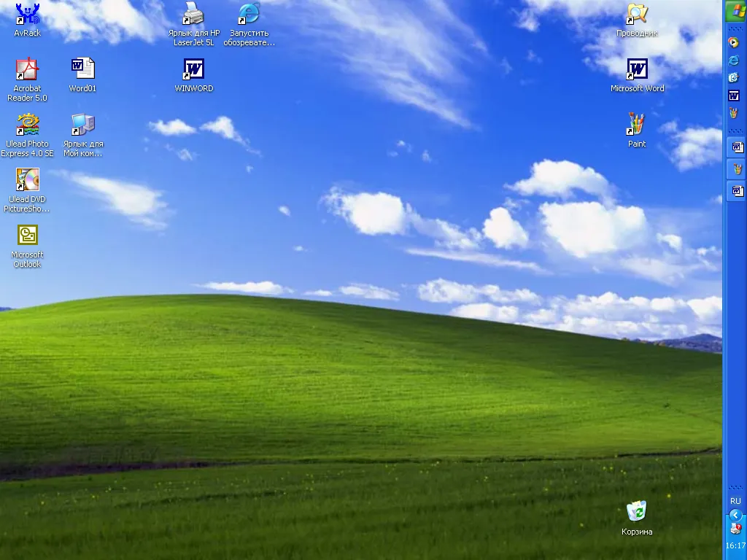Select the Ulead DVD PictureShow shortcut
Screen dimensions: 747x560
point(27,190)
